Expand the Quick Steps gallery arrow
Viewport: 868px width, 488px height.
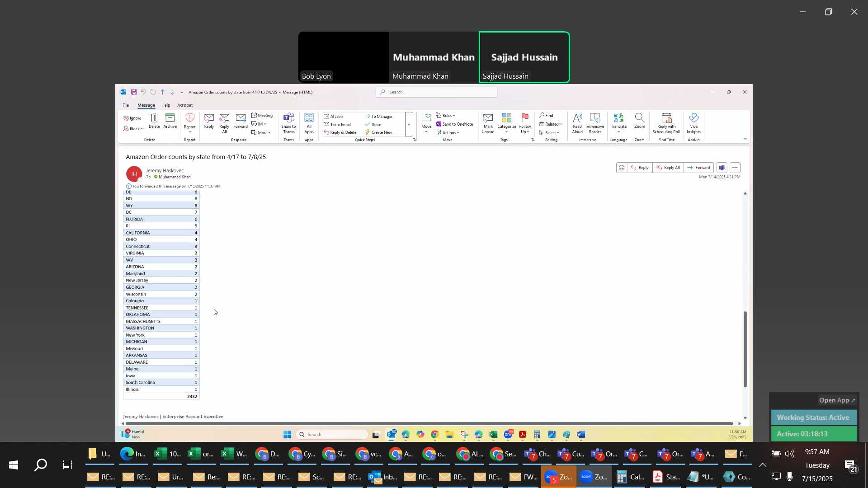click(409, 124)
